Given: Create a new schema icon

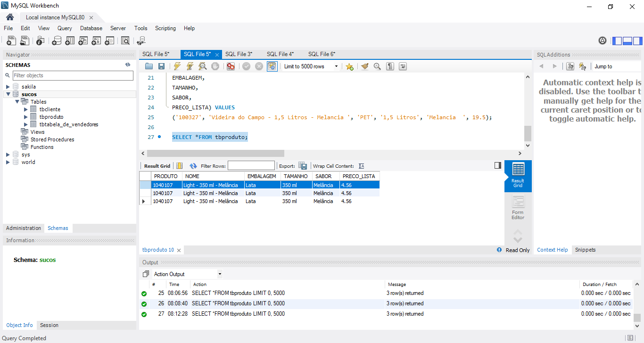Looking at the screenshot, I should click(x=57, y=41).
